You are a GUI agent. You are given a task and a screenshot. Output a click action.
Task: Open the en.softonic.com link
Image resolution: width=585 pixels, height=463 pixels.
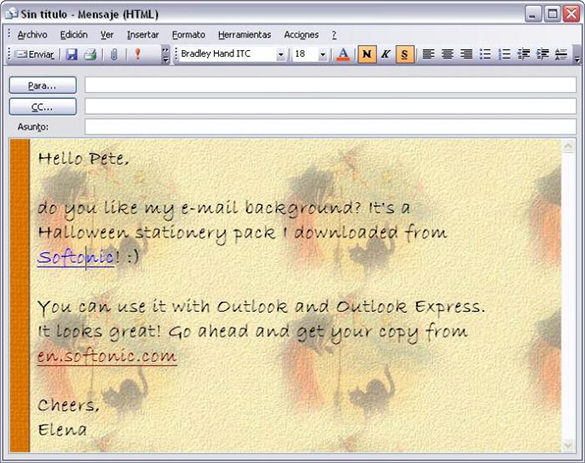pyautogui.click(x=107, y=356)
